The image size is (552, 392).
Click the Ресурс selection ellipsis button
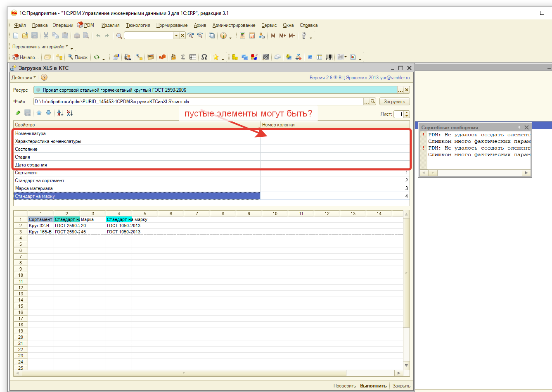coord(400,90)
